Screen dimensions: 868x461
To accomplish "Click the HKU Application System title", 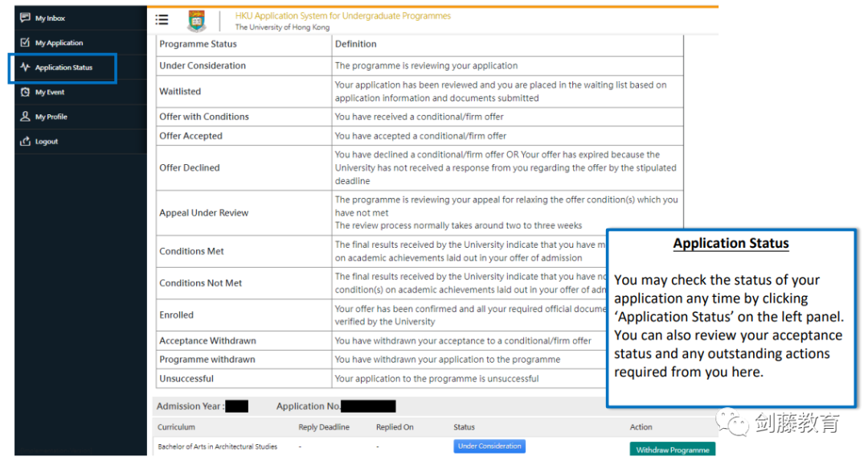I will tap(342, 16).
